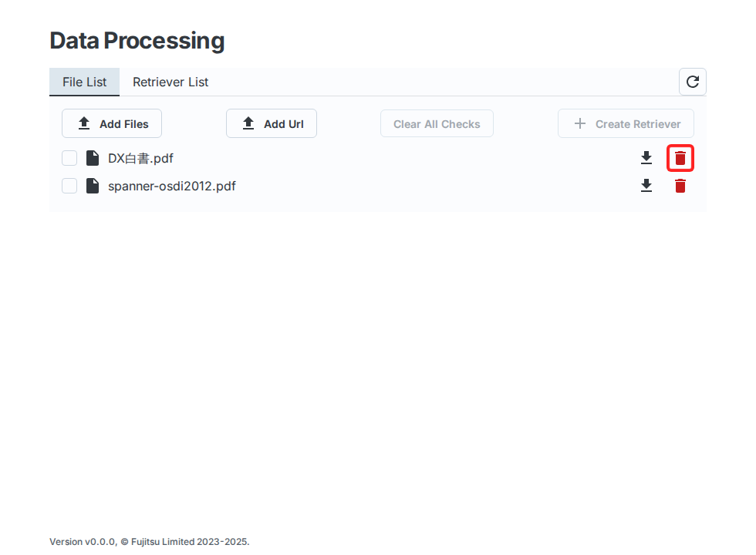The image size is (756, 555).
Task: Click the refresh icon button
Action: [x=693, y=82]
